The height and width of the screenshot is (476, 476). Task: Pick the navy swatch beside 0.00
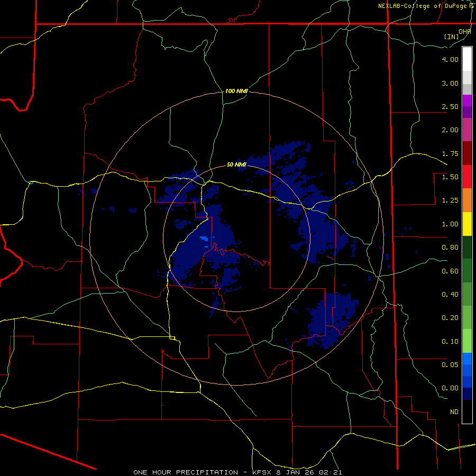467,393
